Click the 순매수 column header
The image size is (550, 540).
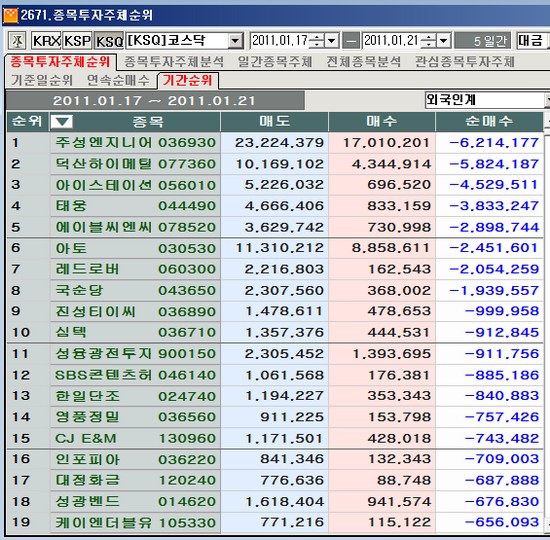pos(489,122)
